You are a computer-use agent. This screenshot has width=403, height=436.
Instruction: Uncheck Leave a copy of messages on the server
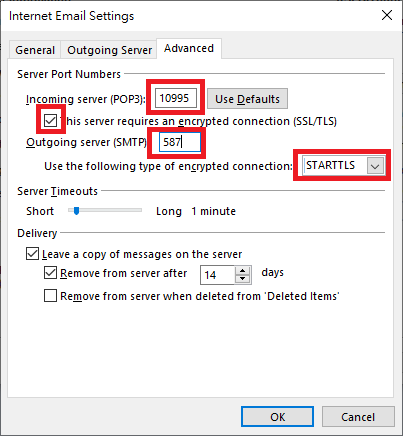[32, 254]
